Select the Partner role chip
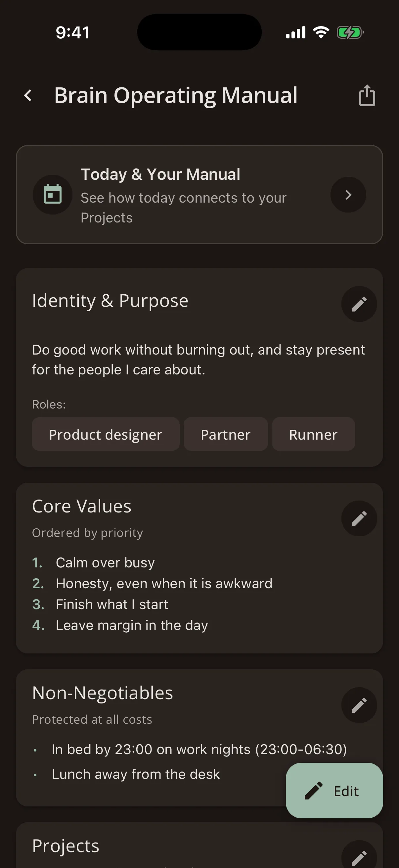 click(x=226, y=434)
